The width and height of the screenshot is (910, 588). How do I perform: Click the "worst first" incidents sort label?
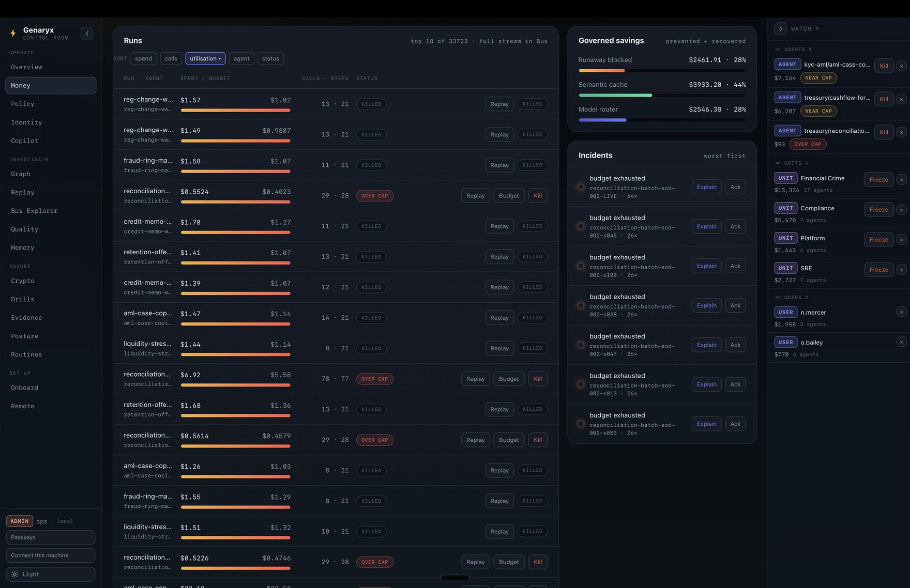(724, 156)
